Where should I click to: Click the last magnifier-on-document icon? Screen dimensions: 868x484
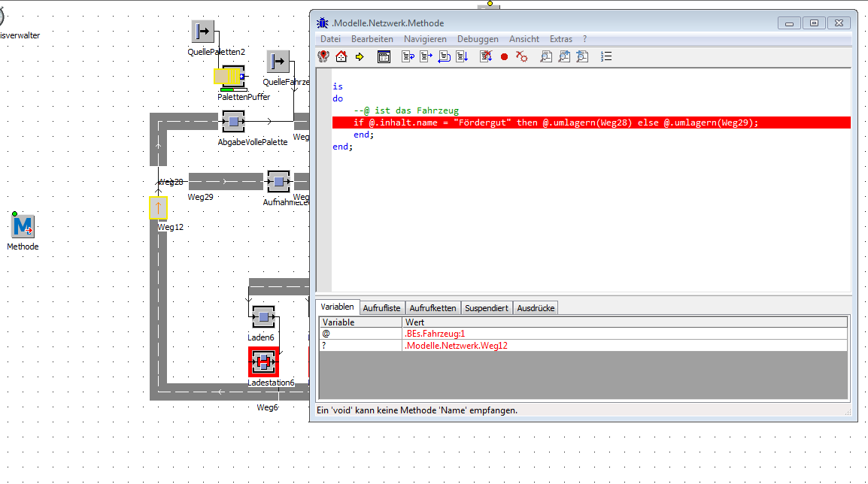[x=582, y=56]
